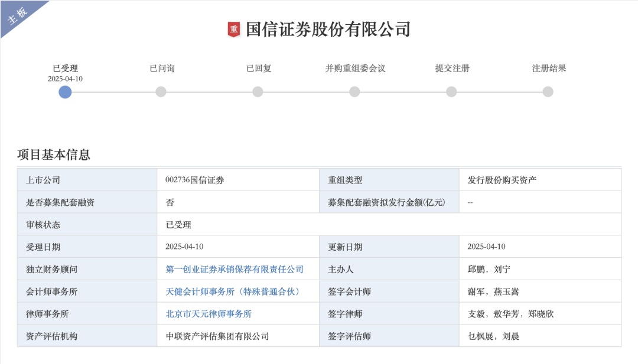Click the 独立财务顾问 header cell
Screen dimensions: 638x364
pyautogui.click(x=87, y=270)
